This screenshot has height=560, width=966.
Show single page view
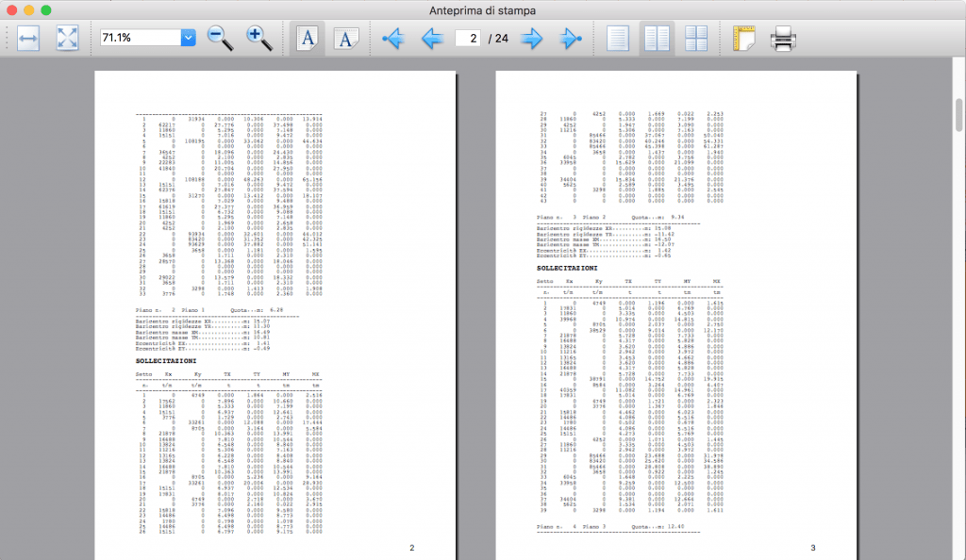tap(618, 38)
